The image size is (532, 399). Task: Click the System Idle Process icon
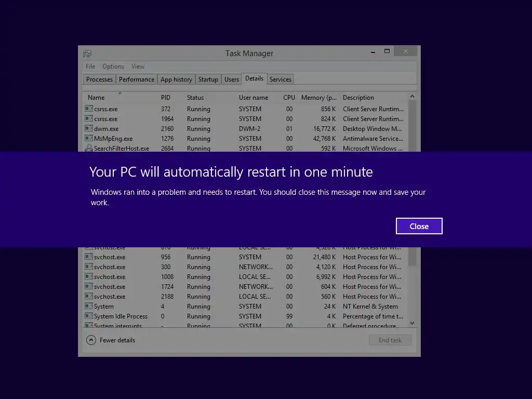[88, 315]
